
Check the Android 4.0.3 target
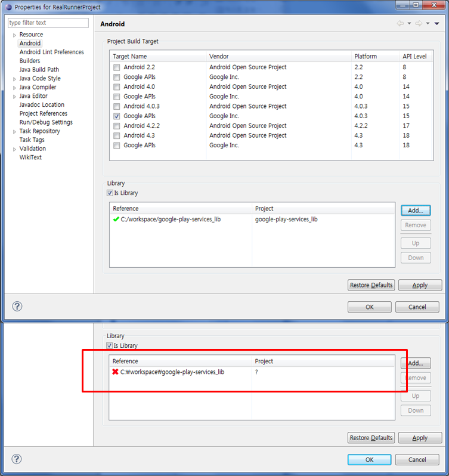116,106
